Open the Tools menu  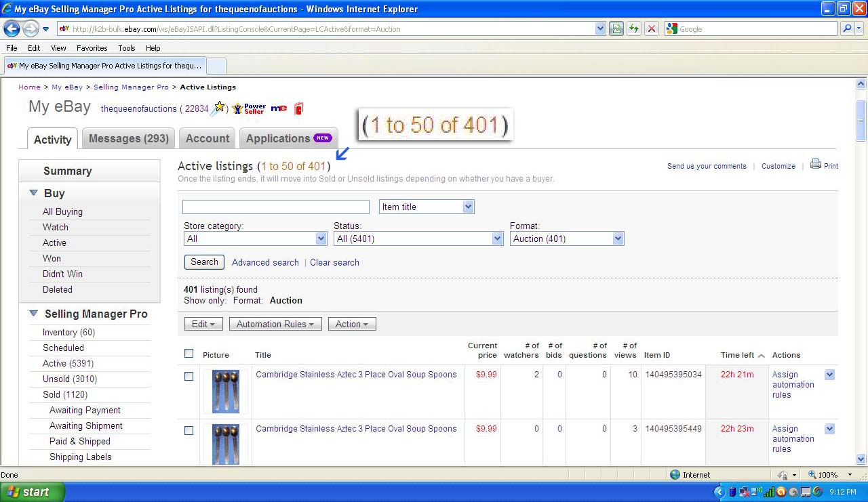point(127,48)
